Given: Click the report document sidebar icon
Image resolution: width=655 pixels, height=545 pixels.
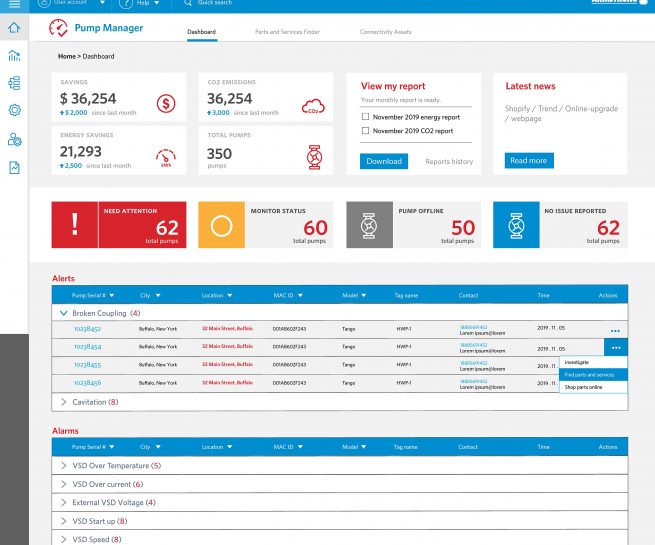Looking at the screenshot, I should coord(14,168).
